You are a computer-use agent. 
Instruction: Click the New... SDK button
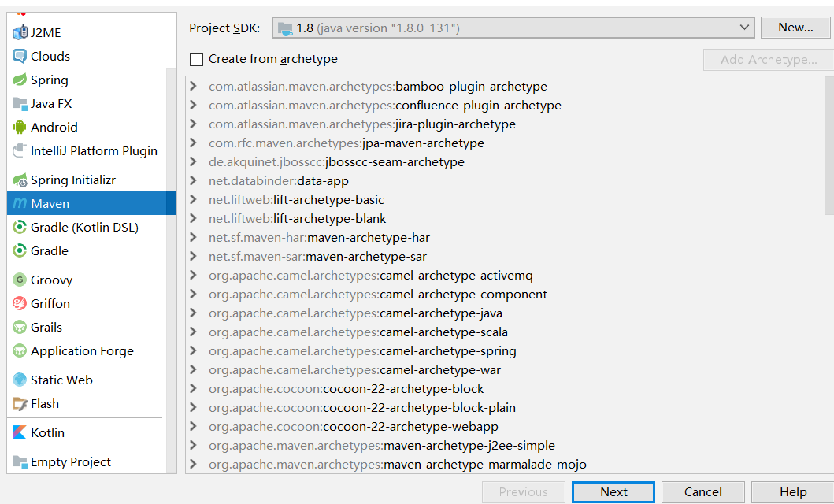(x=795, y=28)
